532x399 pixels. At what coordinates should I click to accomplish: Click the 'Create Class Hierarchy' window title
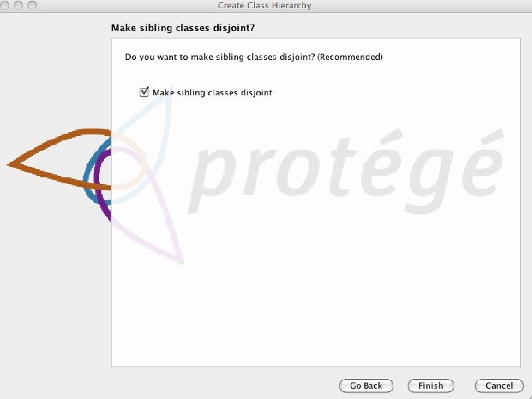[265, 5]
